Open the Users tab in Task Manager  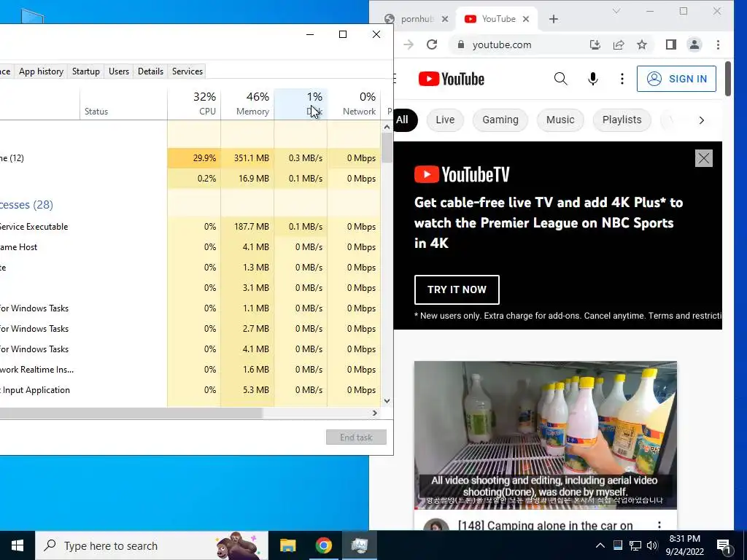pos(119,71)
